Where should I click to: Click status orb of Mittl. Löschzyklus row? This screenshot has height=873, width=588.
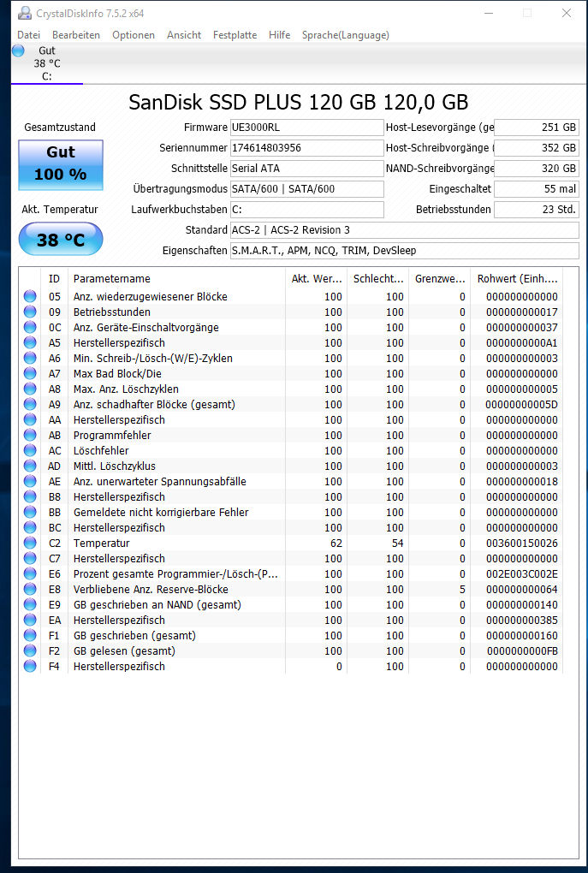pos(29,466)
